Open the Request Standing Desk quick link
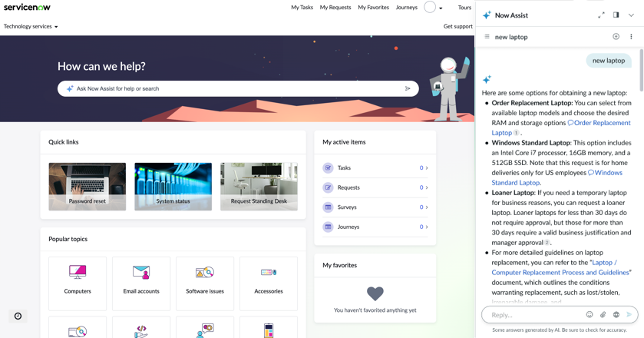The width and height of the screenshot is (644, 338). click(259, 187)
